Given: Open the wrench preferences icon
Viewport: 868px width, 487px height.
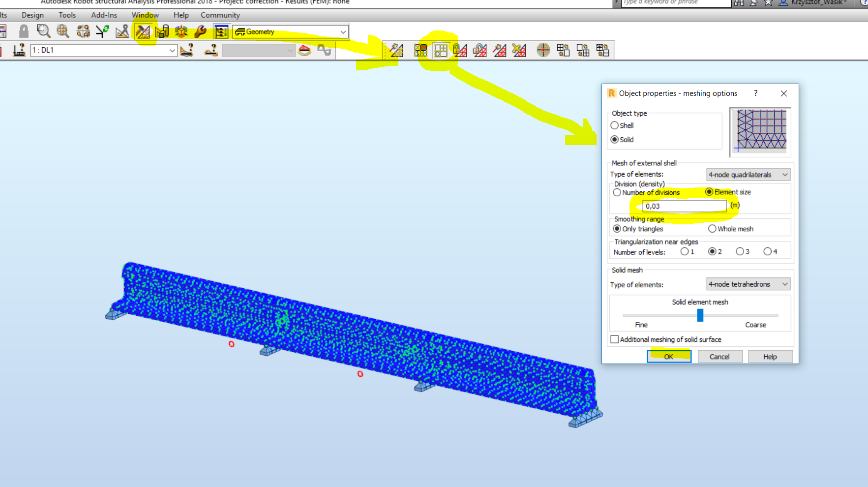Looking at the screenshot, I should [x=200, y=32].
